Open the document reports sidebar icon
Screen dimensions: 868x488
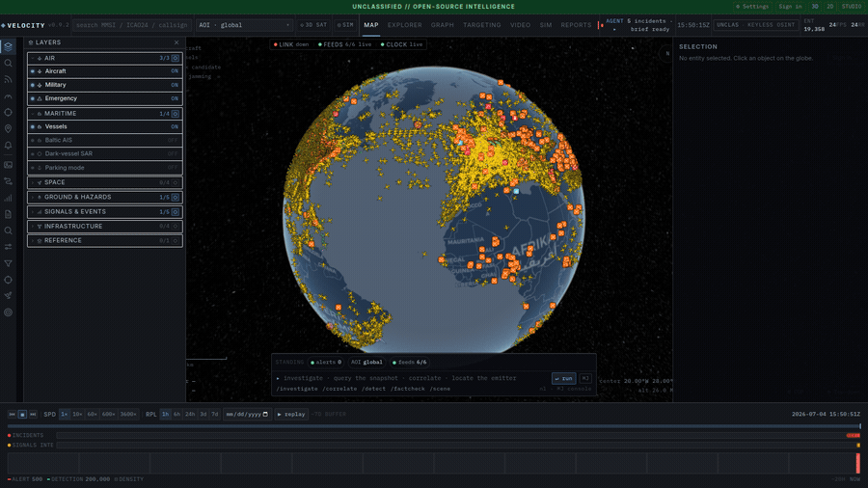pos(9,214)
